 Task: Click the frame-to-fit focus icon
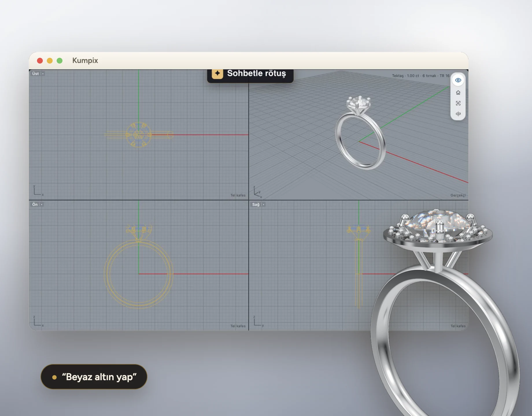click(x=458, y=103)
